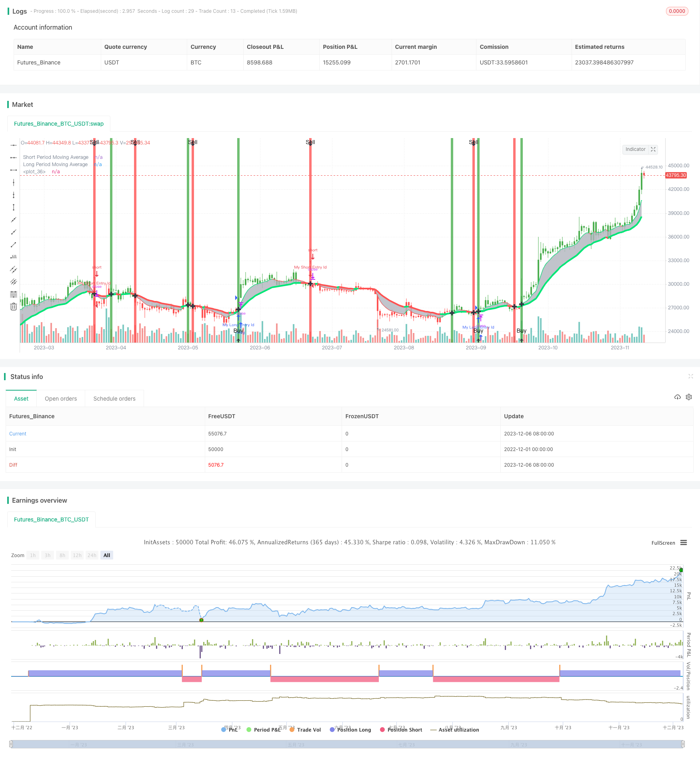
Task: Click the green marker on PnL curve end
Action: (x=681, y=570)
